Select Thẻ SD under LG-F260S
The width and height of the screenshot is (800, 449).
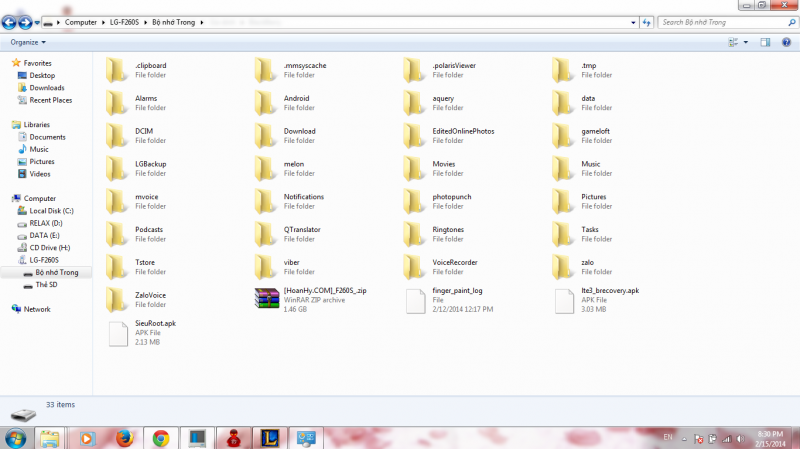click(46, 285)
